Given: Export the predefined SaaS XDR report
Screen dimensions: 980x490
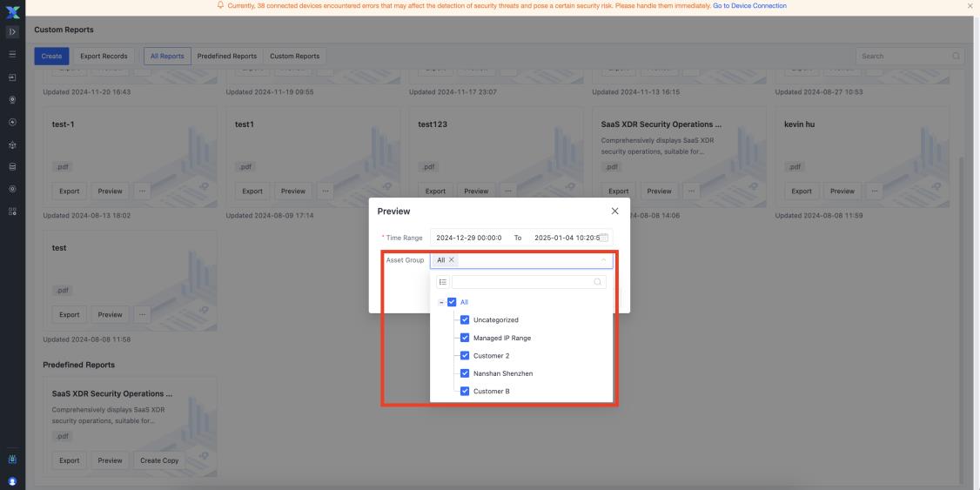Looking at the screenshot, I should 70,460.
